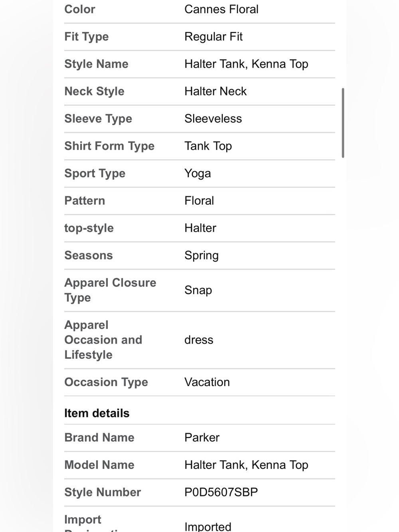Click the vertical scrollbar thumb
Viewport: 399px width, 532px height.
tap(343, 123)
